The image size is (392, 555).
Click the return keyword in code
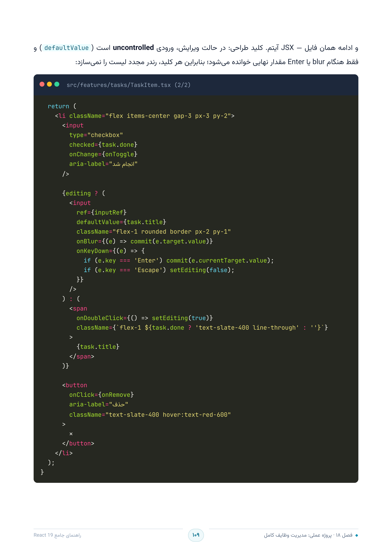[58, 106]
